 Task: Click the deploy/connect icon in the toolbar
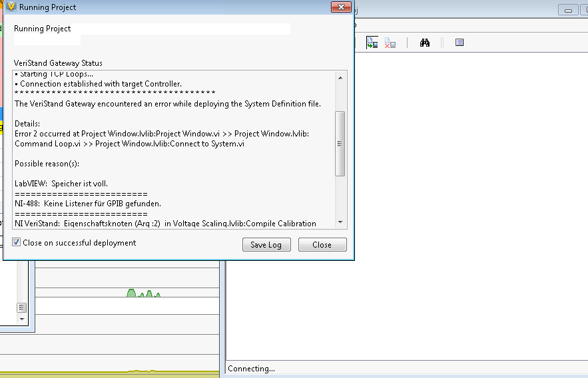[372, 43]
